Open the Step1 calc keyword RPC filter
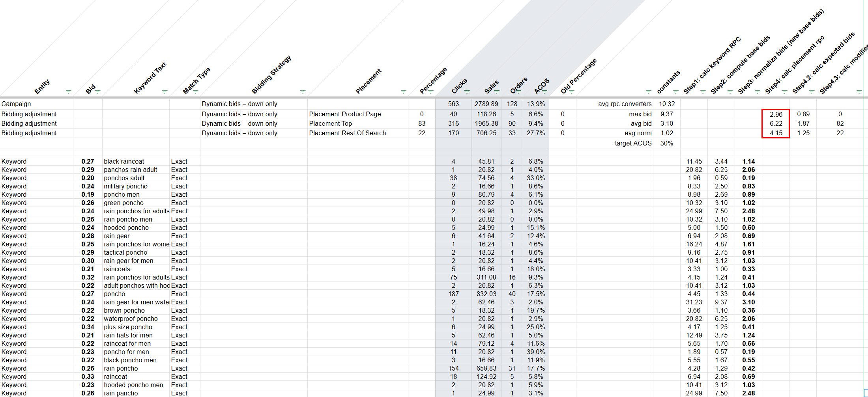This screenshot has width=868, height=397. click(x=703, y=92)
